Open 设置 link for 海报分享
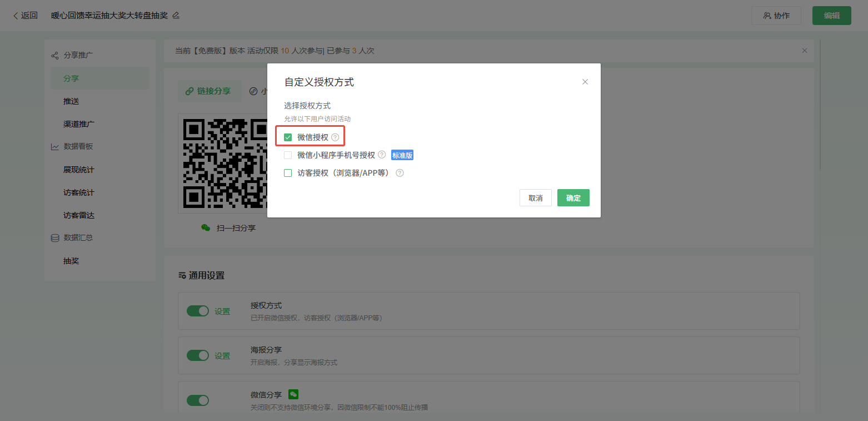 click(x=222, y=356)
